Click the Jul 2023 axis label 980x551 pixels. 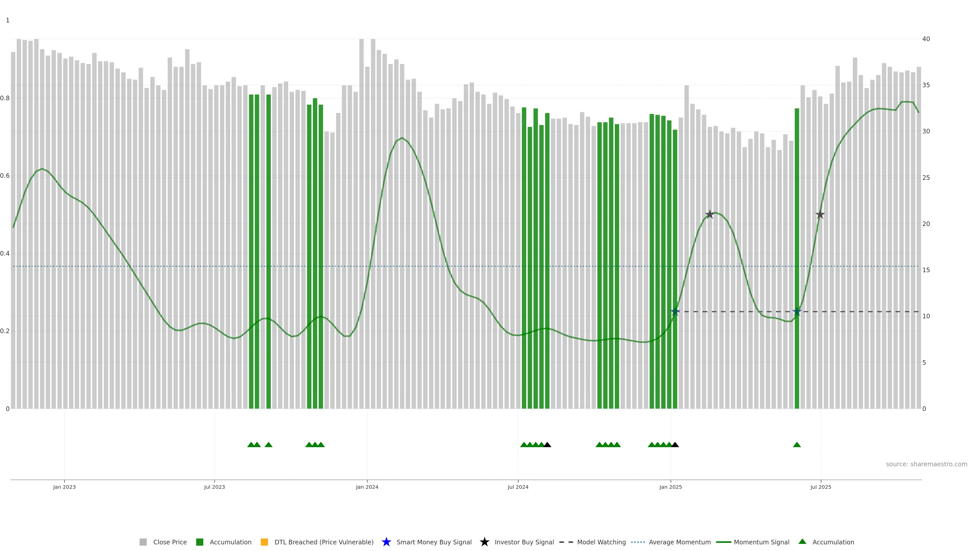215,487
